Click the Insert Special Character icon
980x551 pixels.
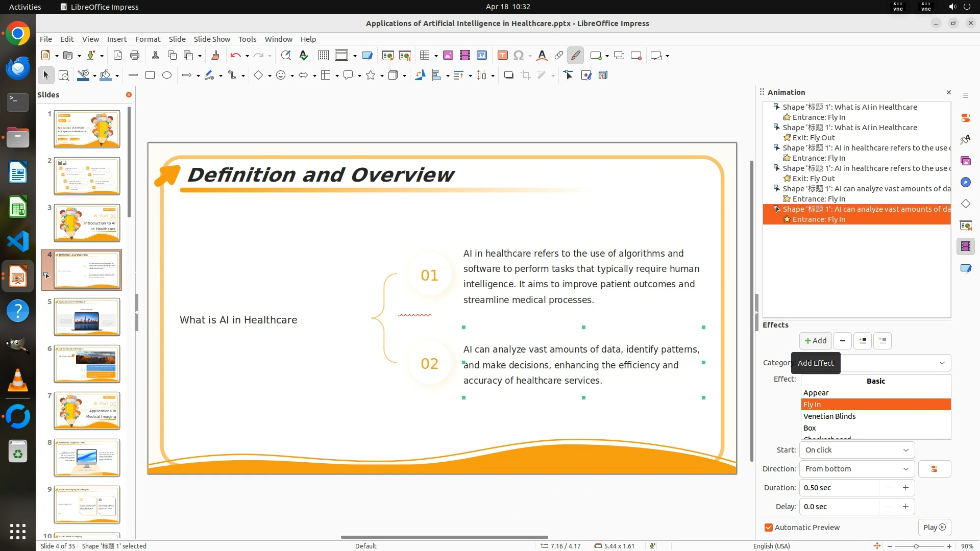(x=519, y=56)
